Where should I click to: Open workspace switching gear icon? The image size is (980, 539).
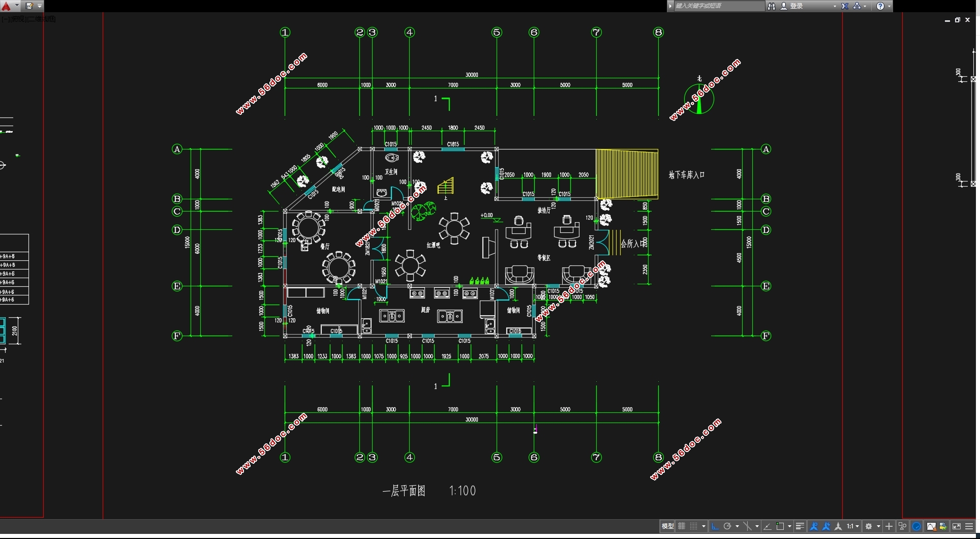pos(869,526)
